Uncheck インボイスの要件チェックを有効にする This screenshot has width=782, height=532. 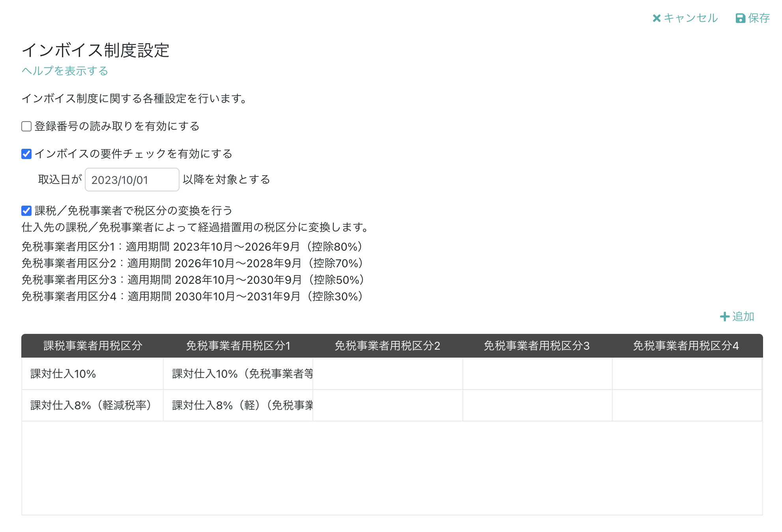point(26,154)
